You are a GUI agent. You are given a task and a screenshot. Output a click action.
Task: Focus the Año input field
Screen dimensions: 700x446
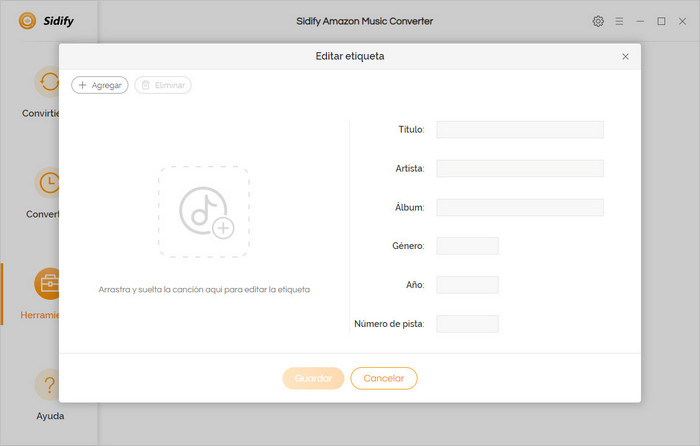tap(467, 285)
